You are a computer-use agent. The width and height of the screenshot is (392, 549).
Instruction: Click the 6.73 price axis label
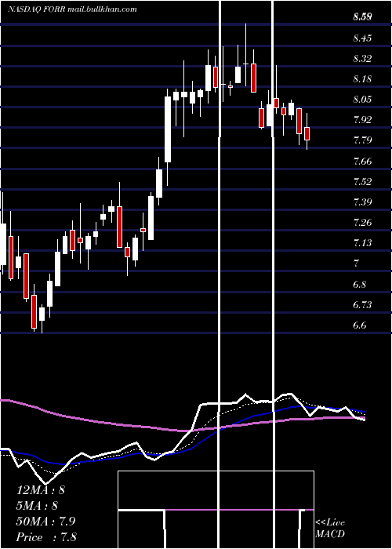(362, 305)
